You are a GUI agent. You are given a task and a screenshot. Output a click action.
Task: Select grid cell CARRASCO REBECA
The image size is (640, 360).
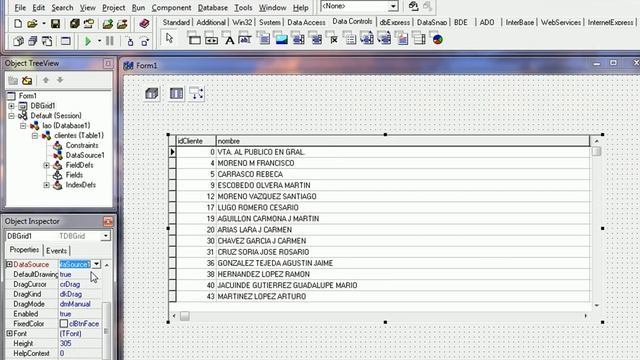coord(402,174)
